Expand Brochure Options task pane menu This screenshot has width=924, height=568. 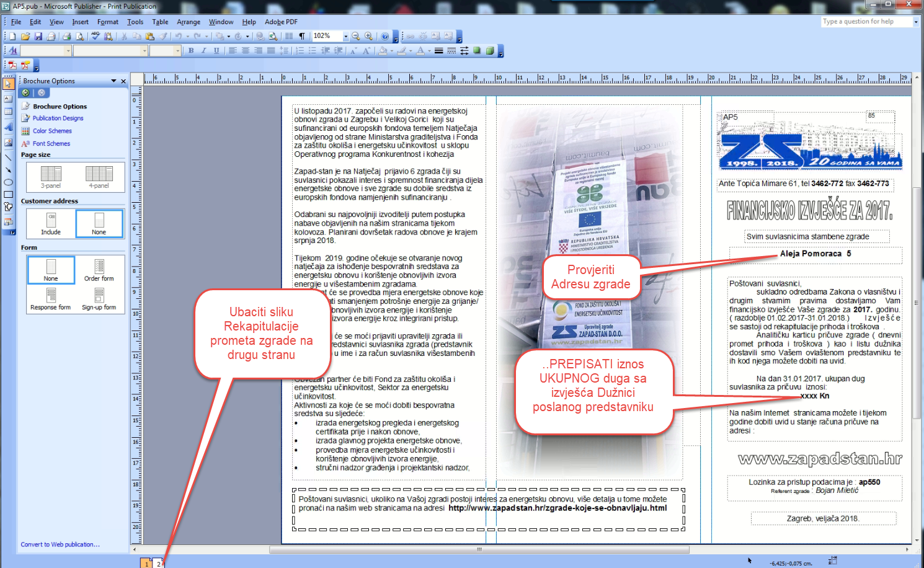(x=113, y=81)
